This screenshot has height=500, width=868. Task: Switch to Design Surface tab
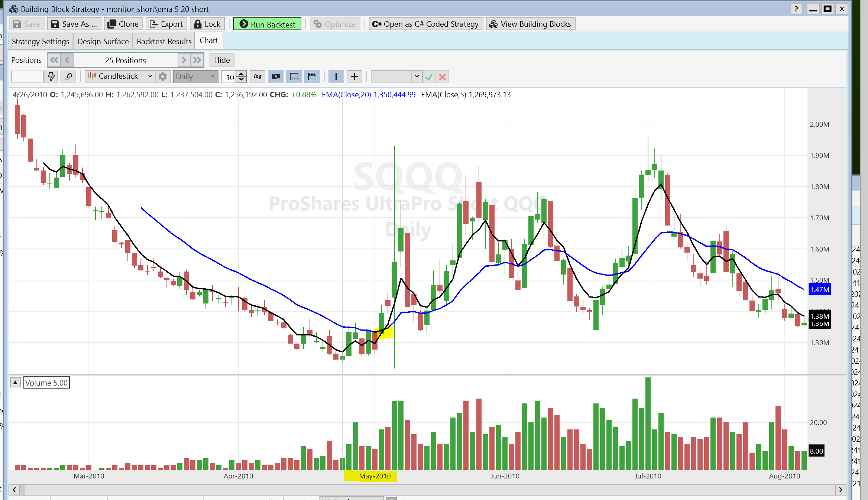click(103, 41)
